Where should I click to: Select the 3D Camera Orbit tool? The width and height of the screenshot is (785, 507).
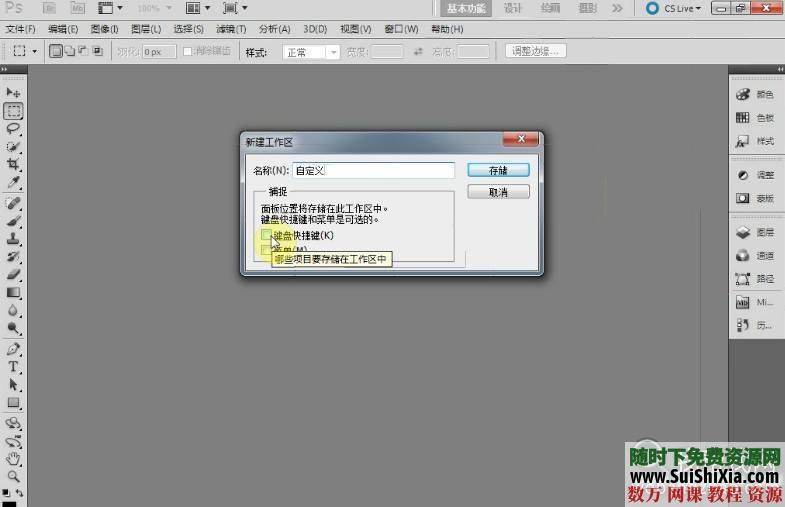coord(13,441)
